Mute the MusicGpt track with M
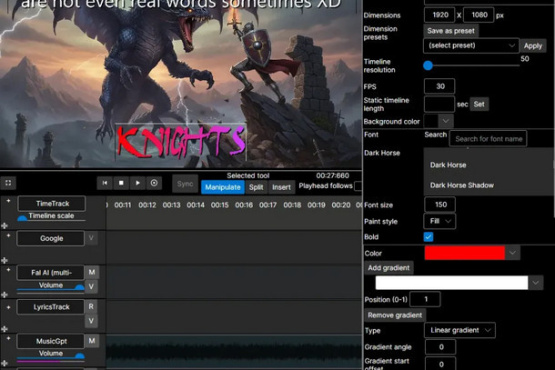This screenshot has width=555, height=370. (x=92, y=341)
